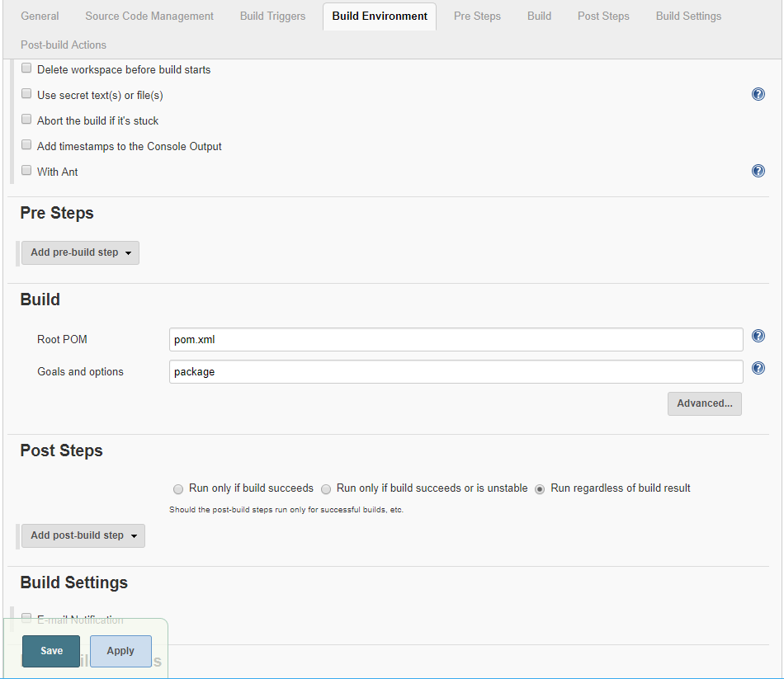Toggle E-mail Notification checkbox

point(26,618)
